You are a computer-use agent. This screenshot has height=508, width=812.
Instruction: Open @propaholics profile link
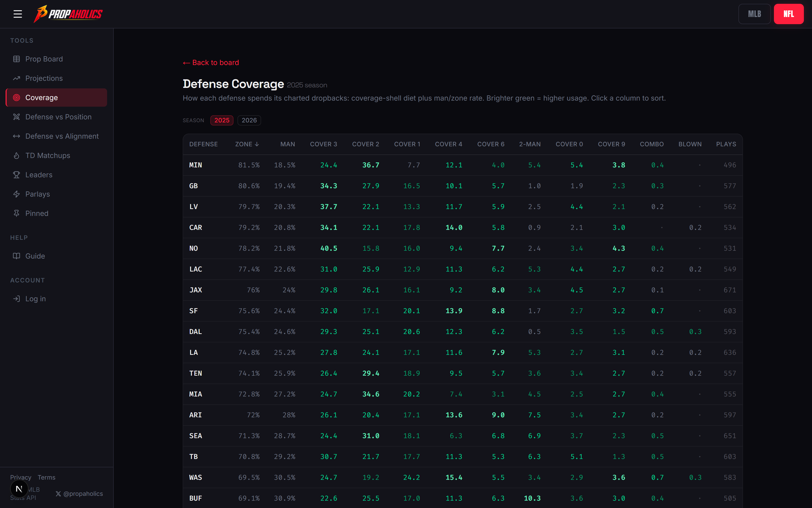coord(79,494)
